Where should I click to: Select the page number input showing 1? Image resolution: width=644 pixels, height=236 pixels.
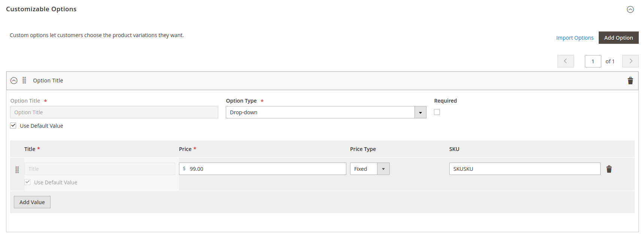tap(593, 61)
